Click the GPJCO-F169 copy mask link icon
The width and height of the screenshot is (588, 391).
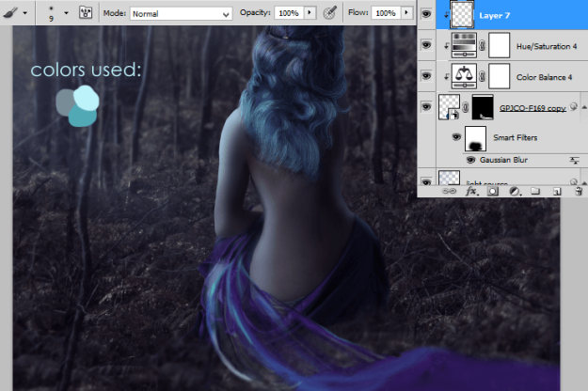[x=466, y=107]
